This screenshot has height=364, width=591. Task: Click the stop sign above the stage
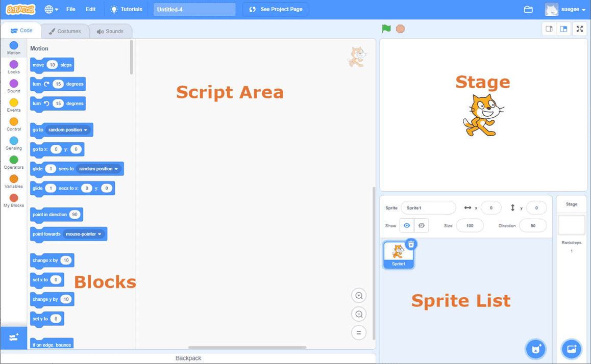(x=400, y=29)
